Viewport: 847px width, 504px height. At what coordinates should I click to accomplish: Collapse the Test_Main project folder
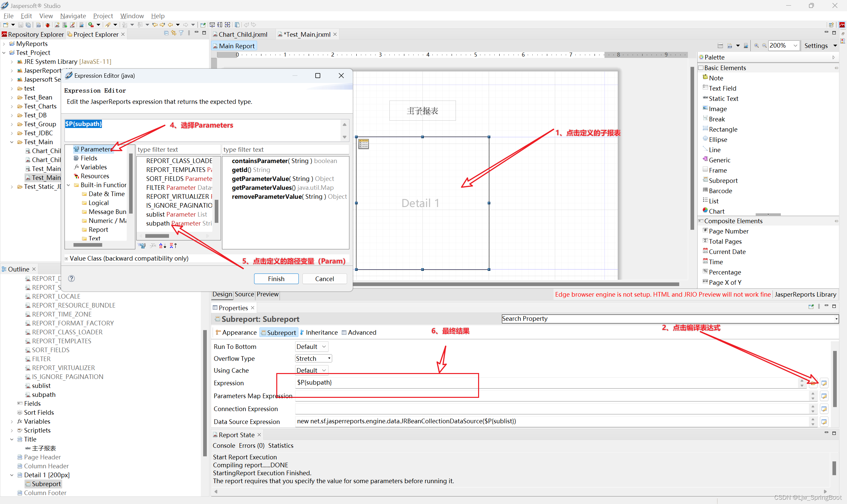(12, 142)
